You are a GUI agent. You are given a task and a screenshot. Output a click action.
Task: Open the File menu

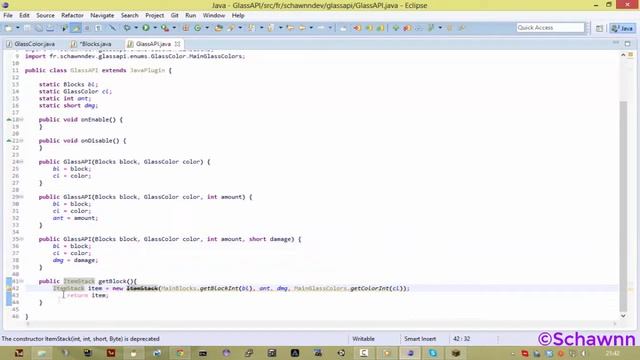(8, 15)
